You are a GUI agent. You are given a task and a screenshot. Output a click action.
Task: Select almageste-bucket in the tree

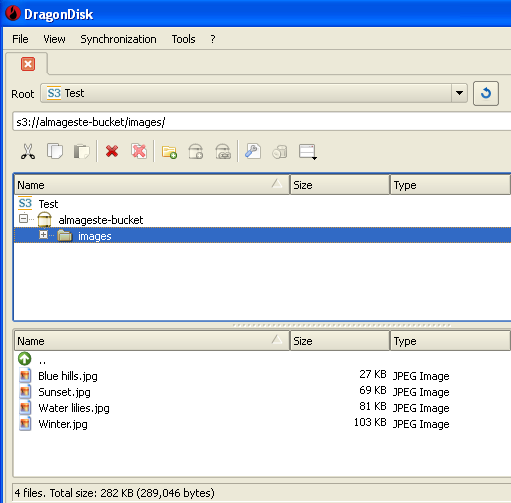pos(101,220)
